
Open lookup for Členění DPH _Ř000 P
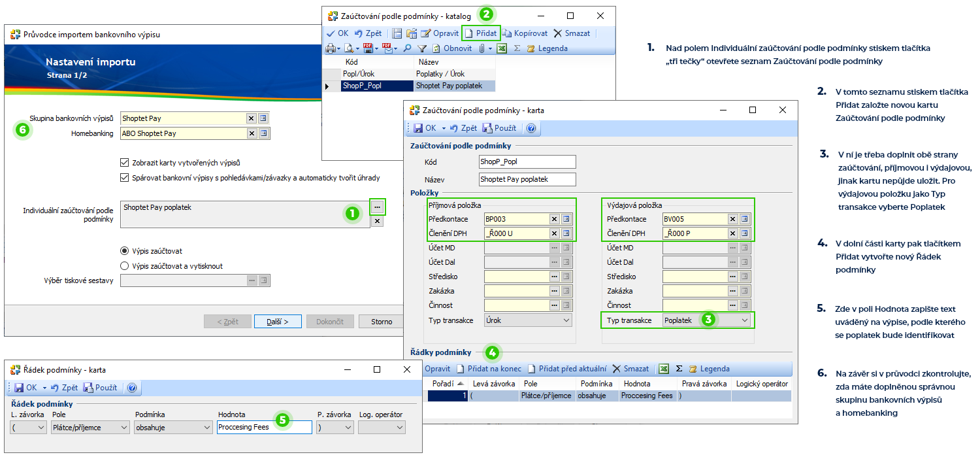click(x=745, y=233)
